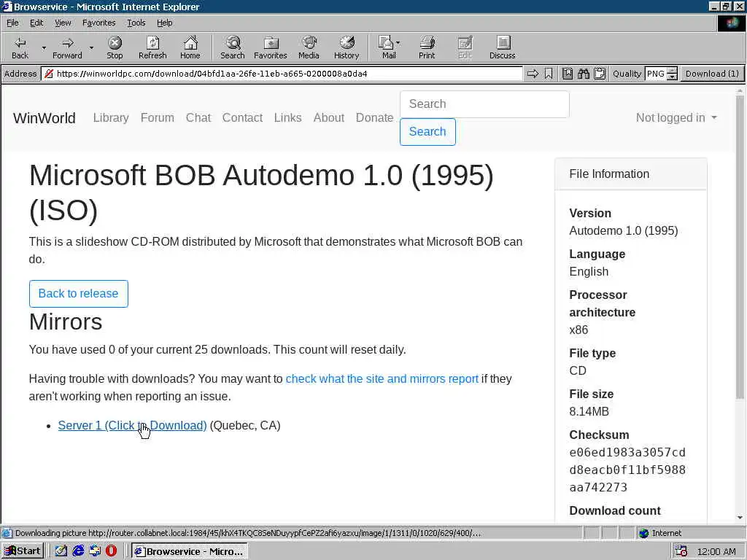Open the Media pane
Screen dimensions: 747x560
point(309,47)
